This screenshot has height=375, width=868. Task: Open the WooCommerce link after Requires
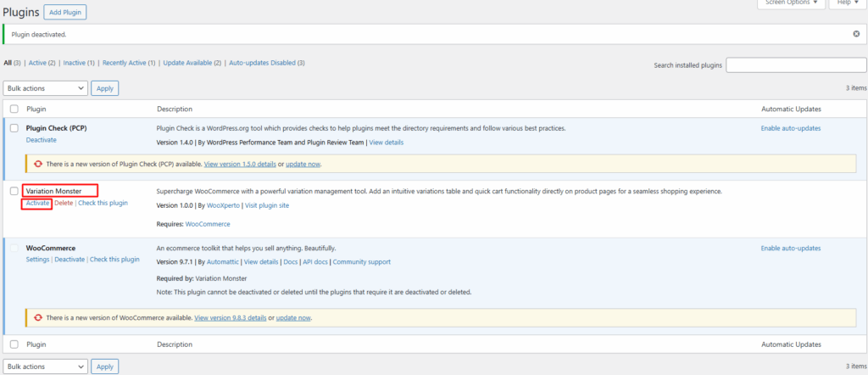pyautogui.click(x=208, y=224)
